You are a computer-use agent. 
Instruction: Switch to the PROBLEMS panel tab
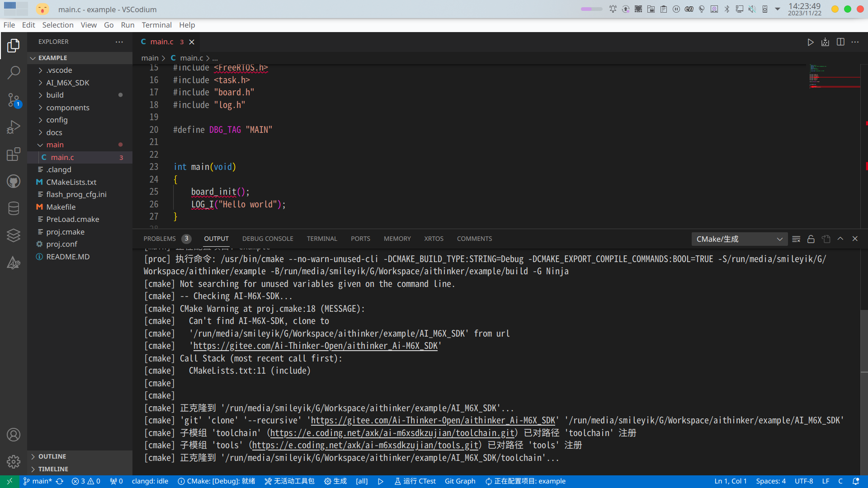pyautogui.click(x=167, y=239)
